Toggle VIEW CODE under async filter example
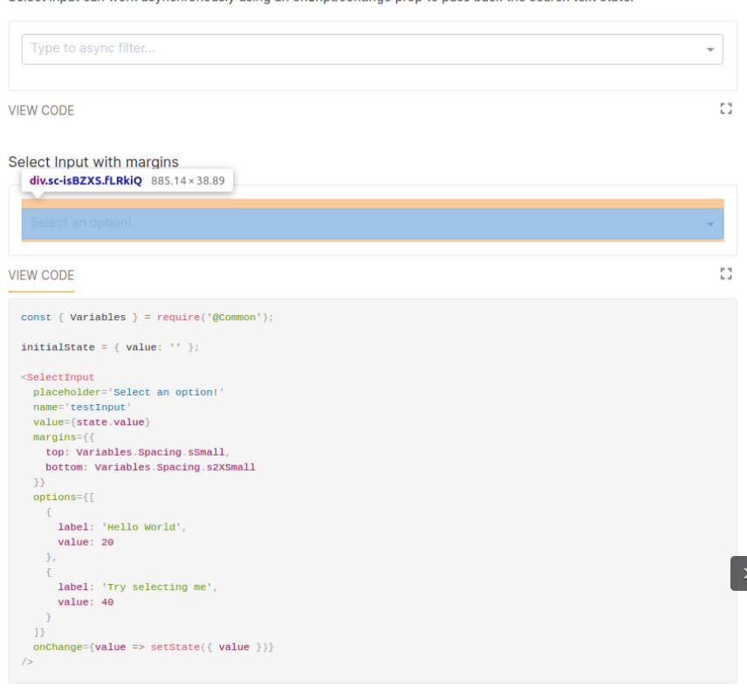The width and height of the screenshot is (747, 700). [41, 111]
